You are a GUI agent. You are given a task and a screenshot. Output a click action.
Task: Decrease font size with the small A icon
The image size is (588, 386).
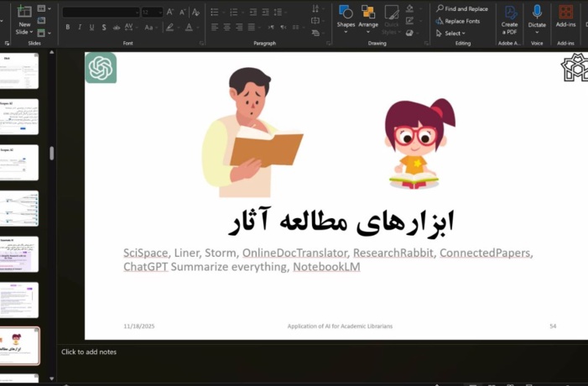point(182,12)
